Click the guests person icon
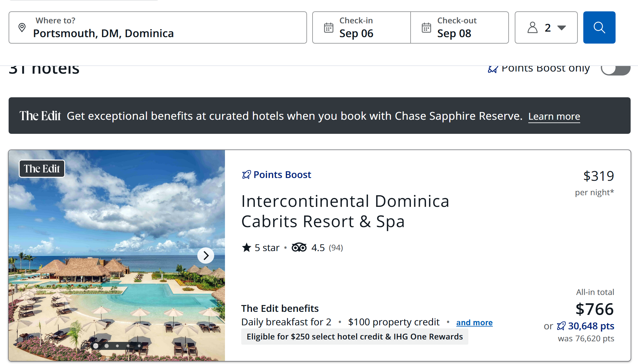 pyautogui.click(x=533, y=28)
